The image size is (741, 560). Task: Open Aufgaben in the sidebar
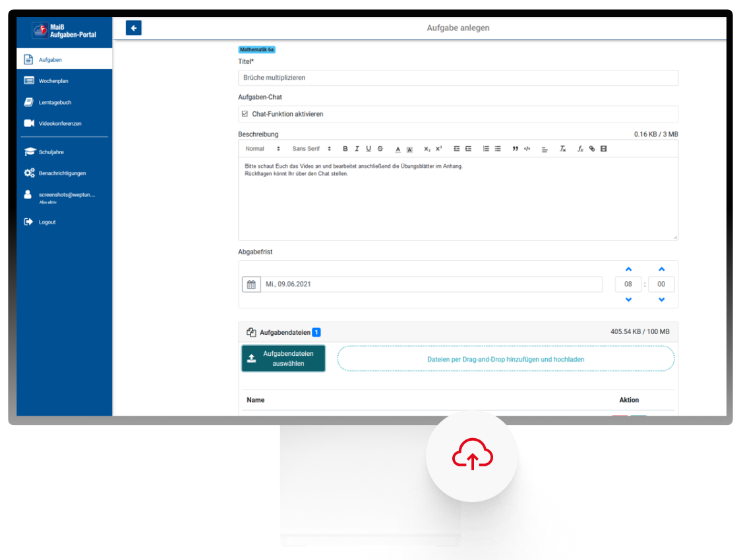pyautogui.click(x=64, y=59)
